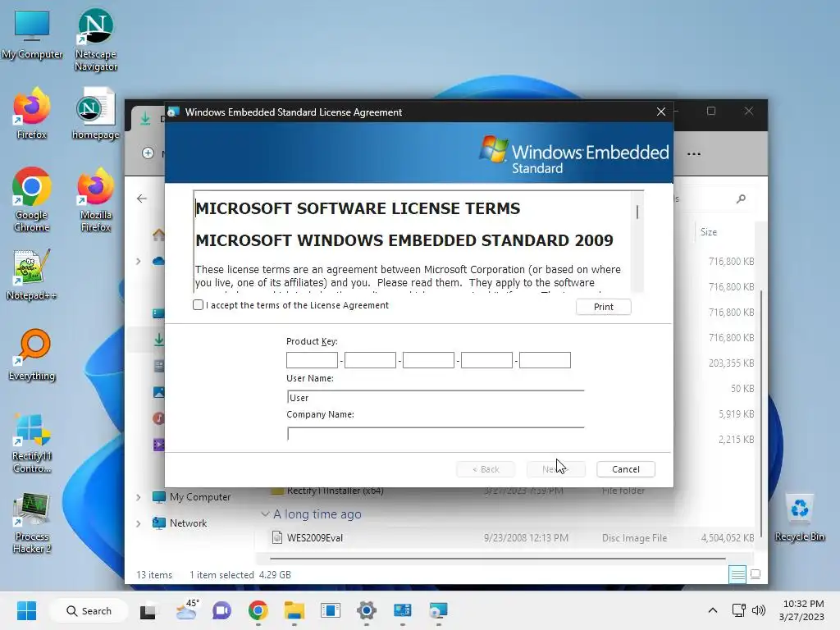Click the Size column header
The height and width of the screenshot is (630, 840).
coord(709,232)
